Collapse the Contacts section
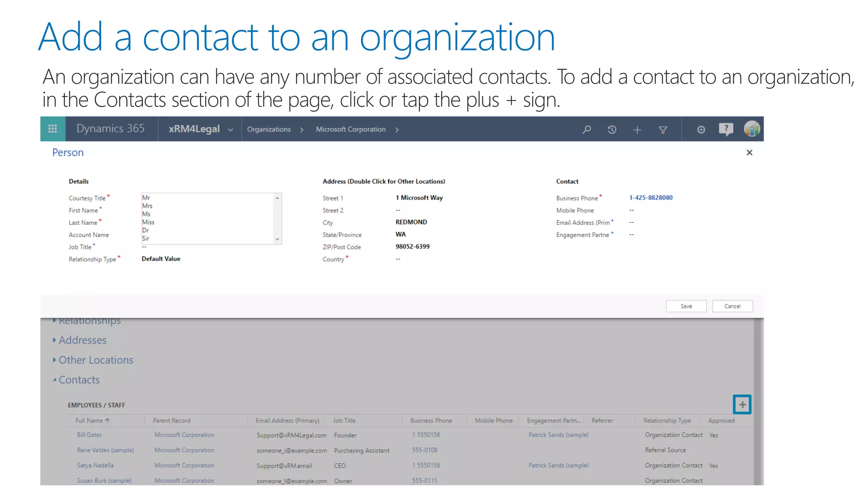 coord(76,380)
